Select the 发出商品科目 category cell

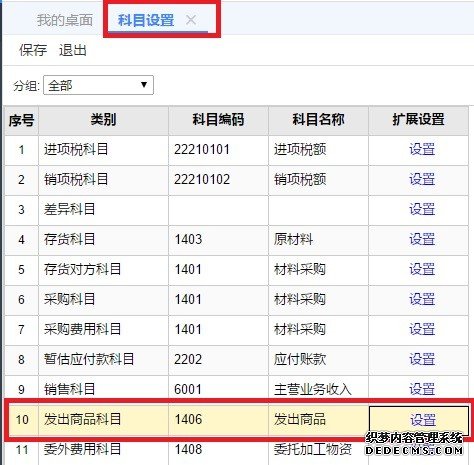click(103, 420)
